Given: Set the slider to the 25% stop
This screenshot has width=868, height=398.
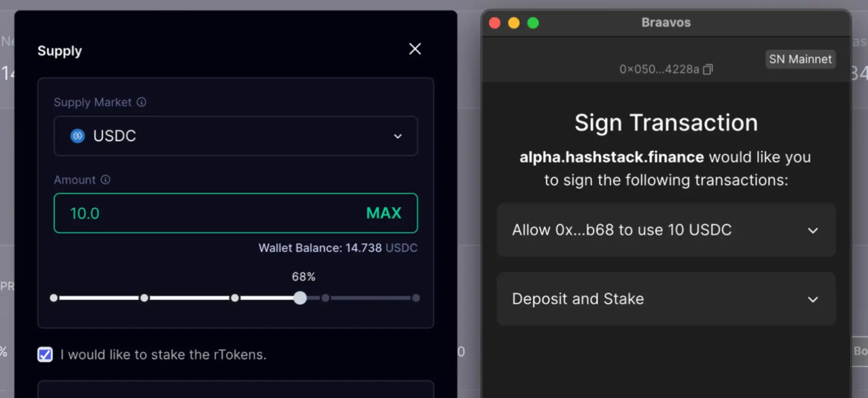Looking at the screenshot, I should 144,298.
